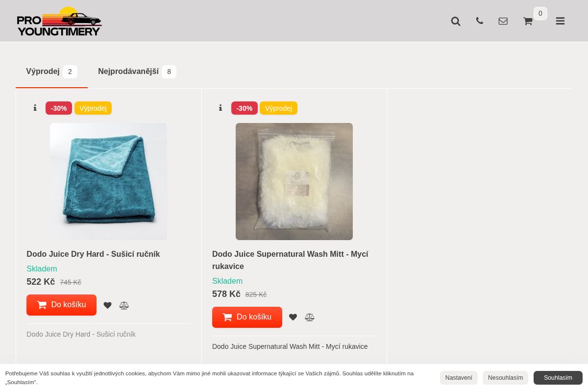This screenshot has width=588, height=392.
Task: Open the search magnifier icon
Action: click(x=456, y=21)
